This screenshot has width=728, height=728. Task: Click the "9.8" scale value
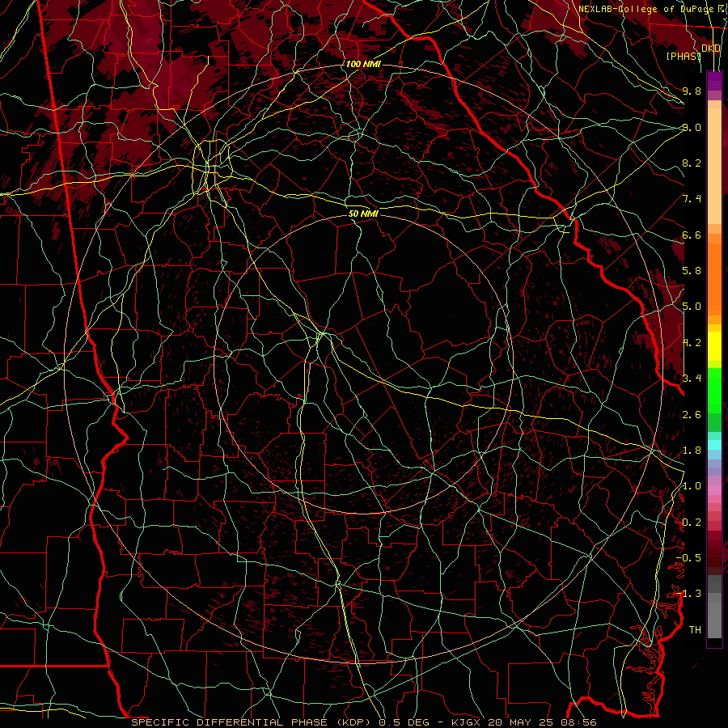click(x=692, y=91)
